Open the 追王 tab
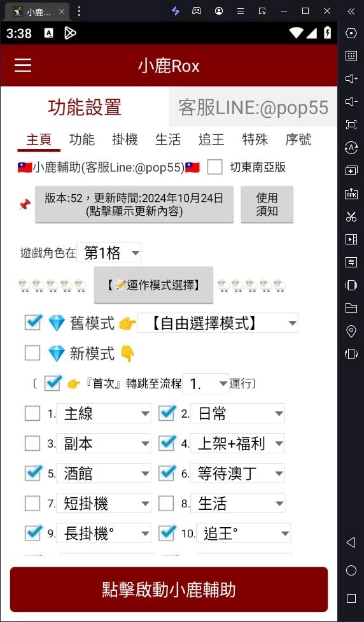This screenshot has width=364, height=622. coord(211,139)
